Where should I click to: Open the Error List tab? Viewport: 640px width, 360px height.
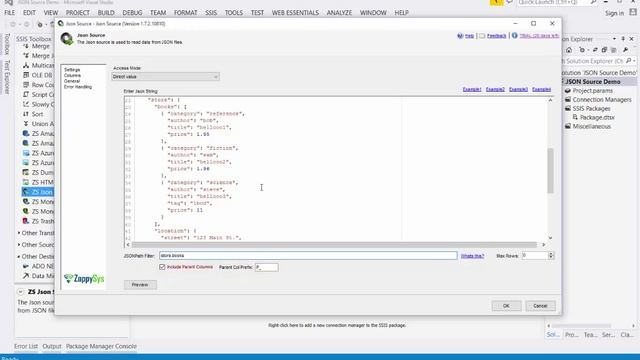[x=26, y=346]
